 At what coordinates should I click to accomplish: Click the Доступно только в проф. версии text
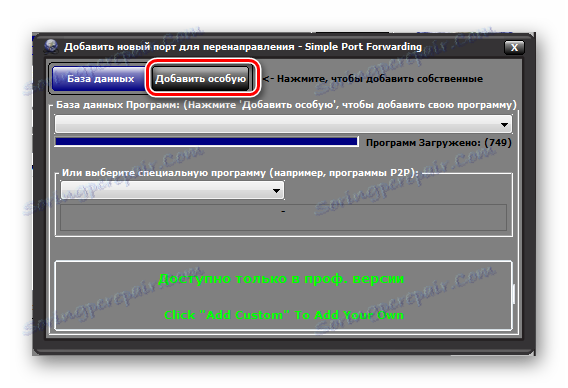(281, 279)
